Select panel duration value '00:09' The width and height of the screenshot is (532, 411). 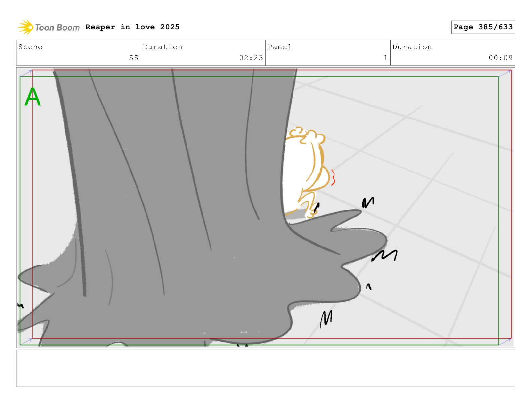(500, 58)
